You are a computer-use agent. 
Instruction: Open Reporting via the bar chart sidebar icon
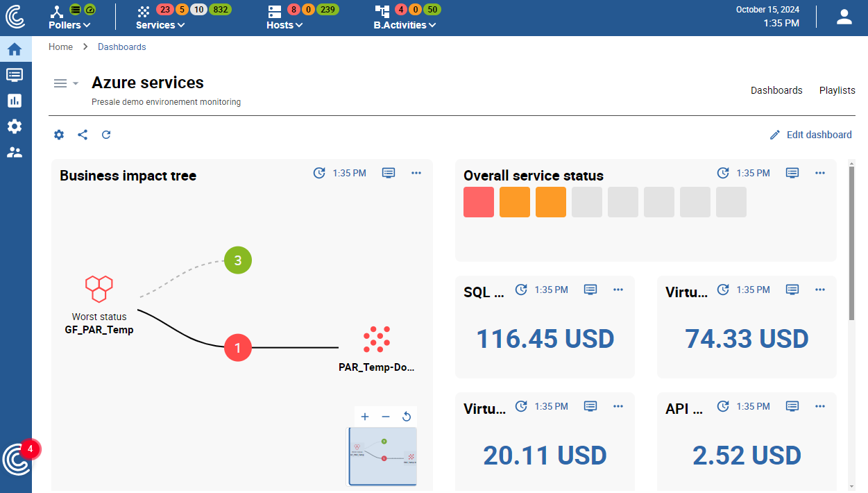click(x=15, y=100)
